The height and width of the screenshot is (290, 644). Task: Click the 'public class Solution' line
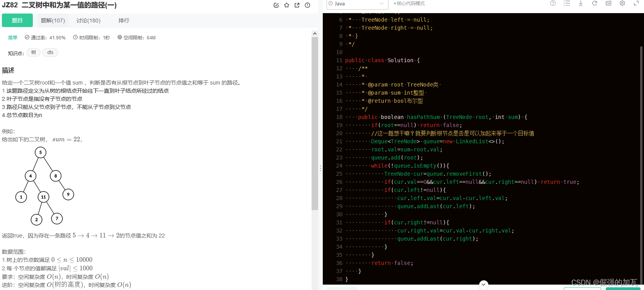382,60
